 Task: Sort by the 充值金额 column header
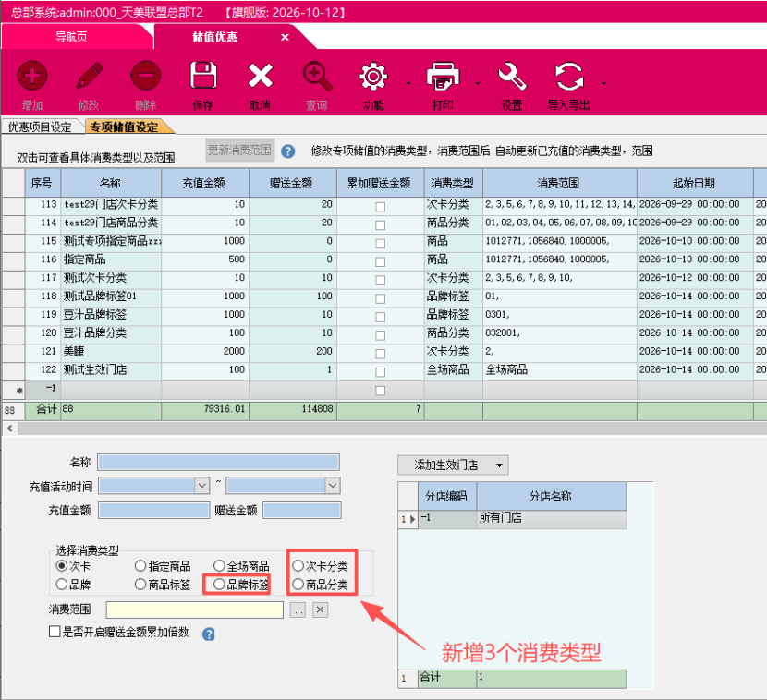point(205,183)
